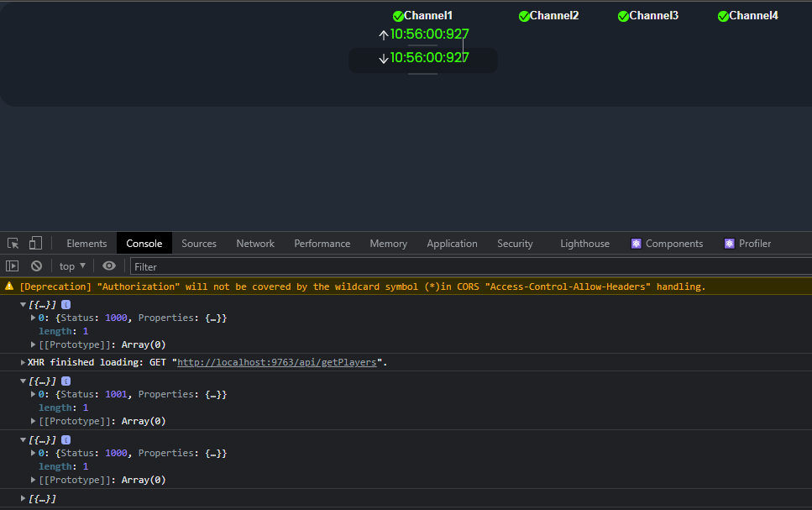The width and height of the screenshot is (812, 510).
Task: Click the console Filter input field
Action: pos(470,266)
